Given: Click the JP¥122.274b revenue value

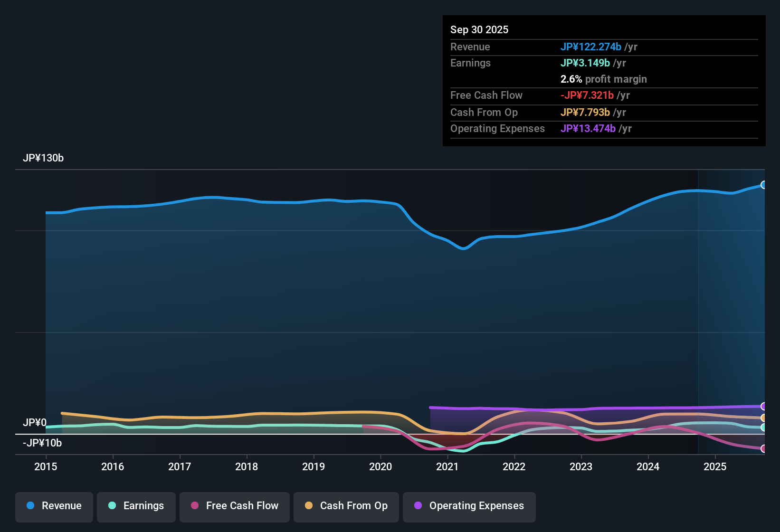Looking at the screenshot, I should [591, 47].
